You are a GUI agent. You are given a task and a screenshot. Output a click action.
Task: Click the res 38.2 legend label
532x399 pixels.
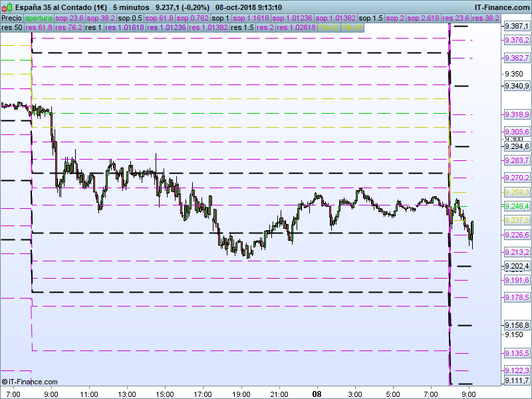click(485, 19)
